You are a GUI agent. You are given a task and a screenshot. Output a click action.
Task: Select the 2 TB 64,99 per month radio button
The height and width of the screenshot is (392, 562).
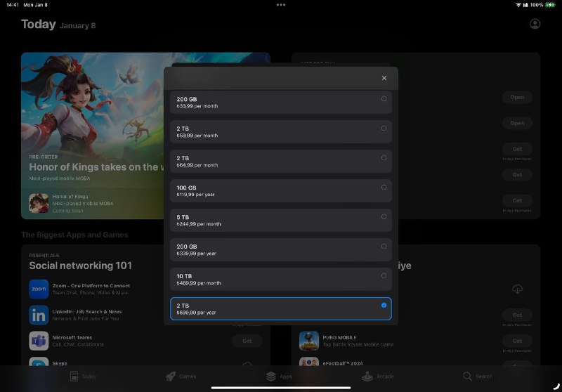pos(384,157)
